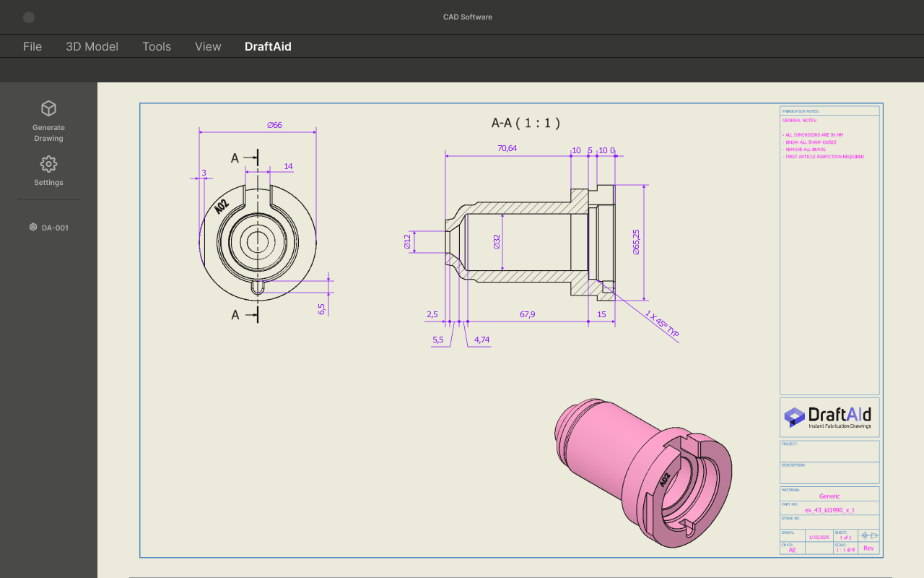Viewport: 924px width, 578px height.
Task: Select the Ø66 diameter dimension
Action: [x=274, y=125]
